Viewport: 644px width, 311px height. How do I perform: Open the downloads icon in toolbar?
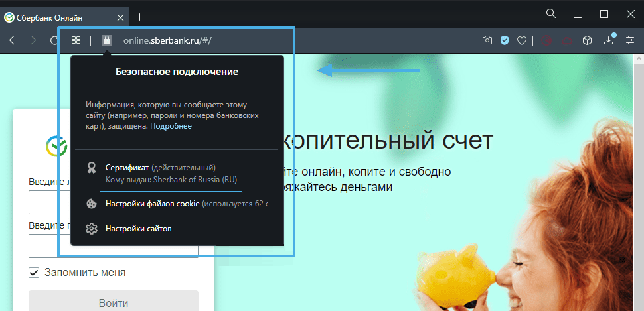click(x=608, y=41)
